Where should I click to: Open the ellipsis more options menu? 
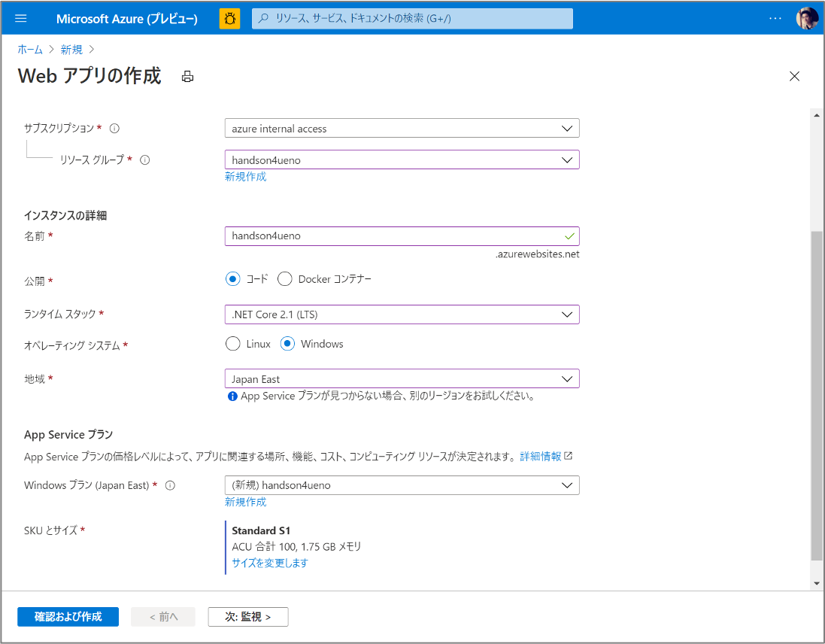tap(775, 18)
